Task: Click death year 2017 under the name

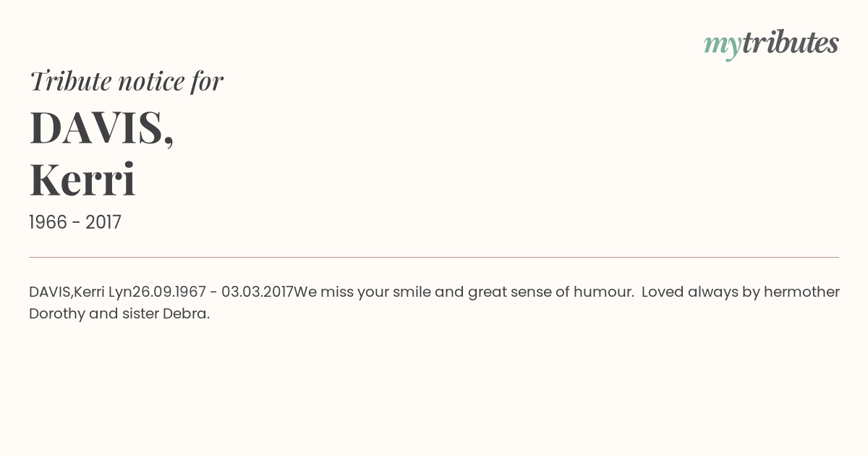Action: (x=103, y=223)
